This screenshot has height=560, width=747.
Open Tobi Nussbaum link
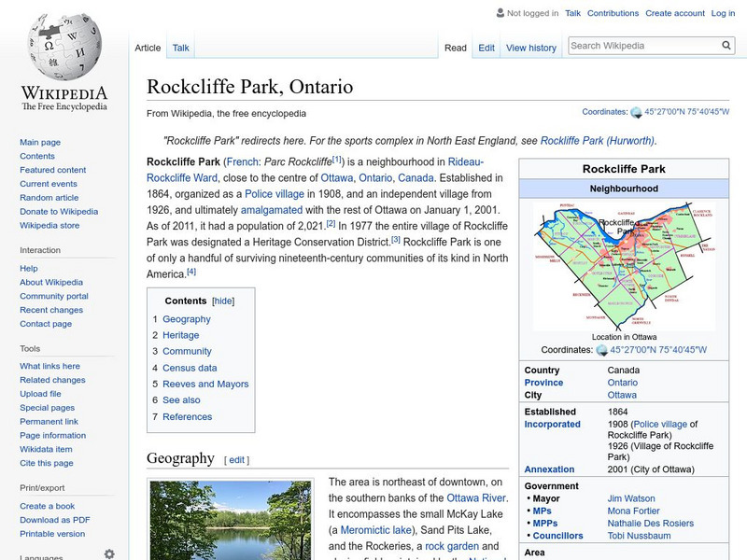(639, 536)
